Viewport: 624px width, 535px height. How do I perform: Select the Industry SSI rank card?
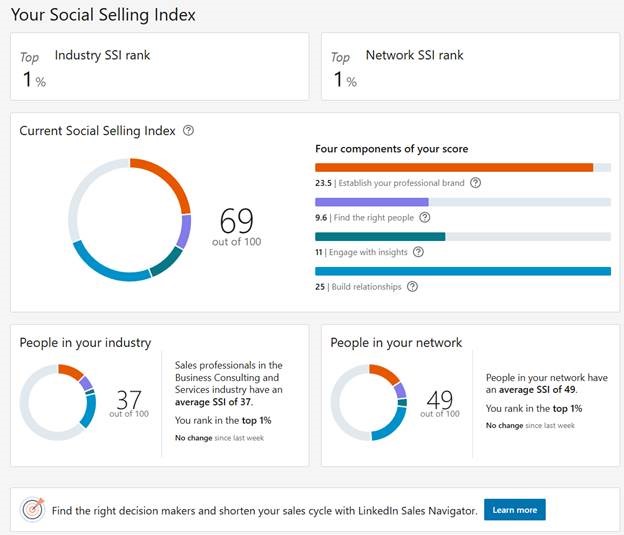pyautogui.click(x=159, y=66)
